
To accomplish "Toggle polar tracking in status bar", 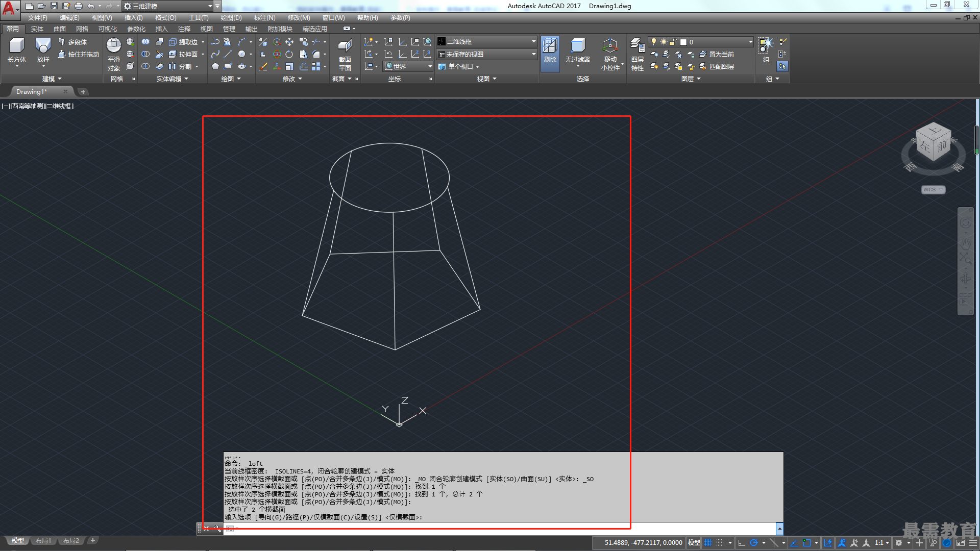I will pyautogui.click(x=753, y=543).
